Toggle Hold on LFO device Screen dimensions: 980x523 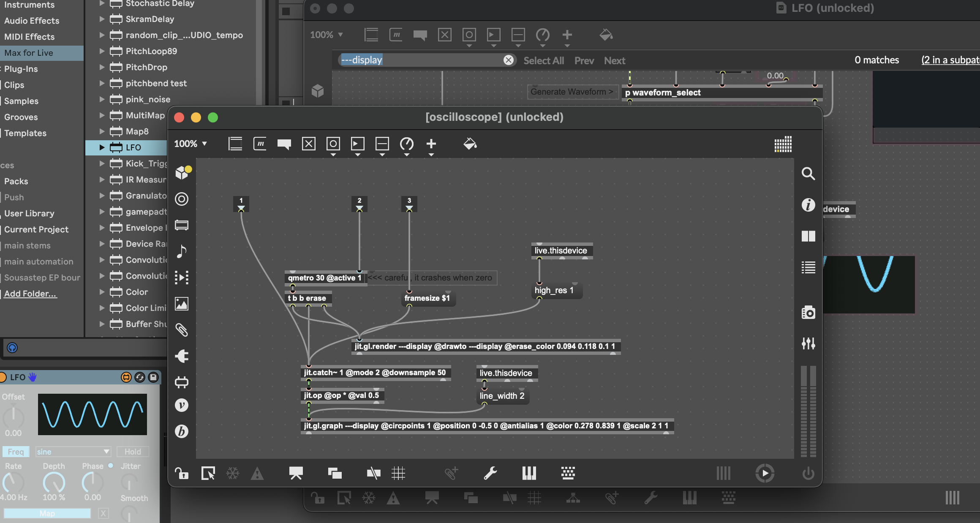pyautogui.click(x=133, y=452)
